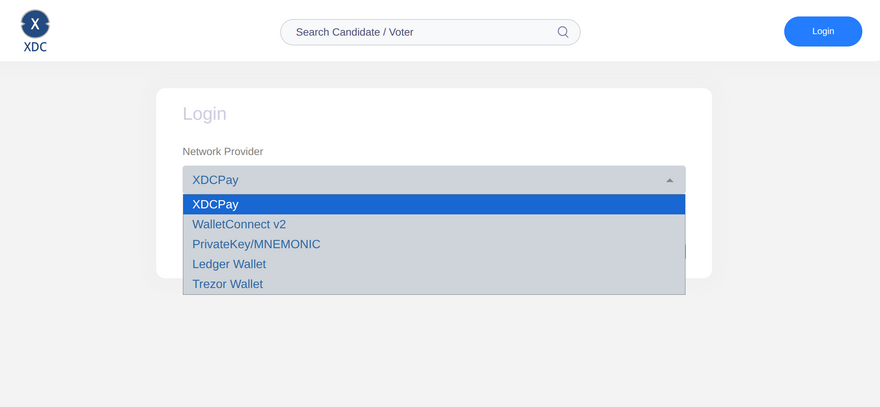Screen dimensions: 880x407
Task: Pick PrivateKey/MNEMONIC as network provider
Action: pos(256,244)
